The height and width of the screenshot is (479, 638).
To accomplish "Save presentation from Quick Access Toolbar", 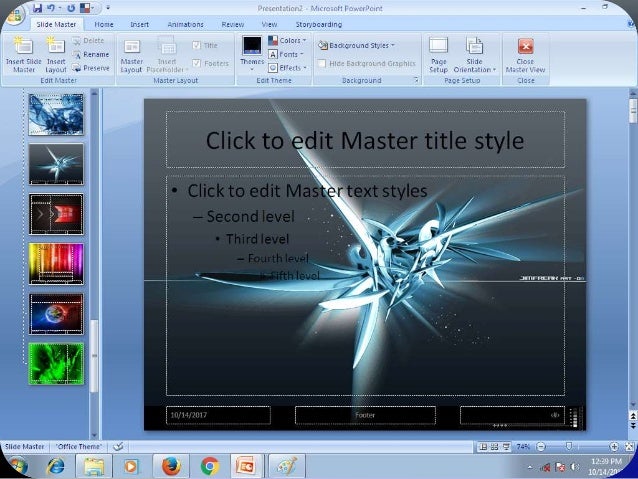I will (x=37, y=8).
